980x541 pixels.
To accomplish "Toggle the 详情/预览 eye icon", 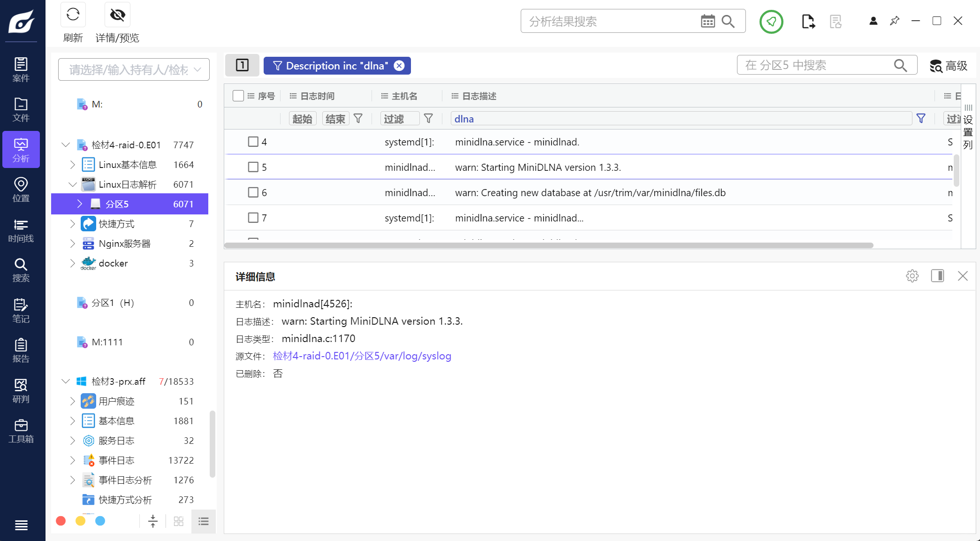I will click(x=117, y=15).
